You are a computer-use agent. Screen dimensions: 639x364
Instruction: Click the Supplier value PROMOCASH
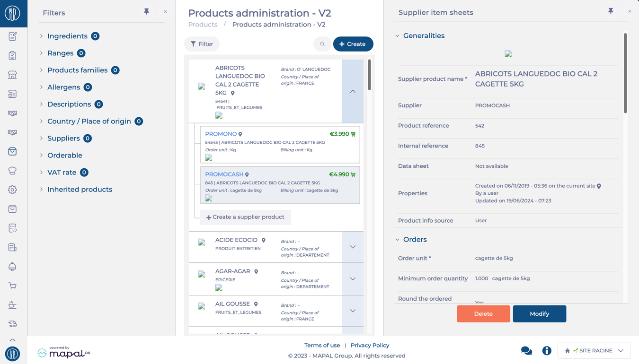coord(492,105)
